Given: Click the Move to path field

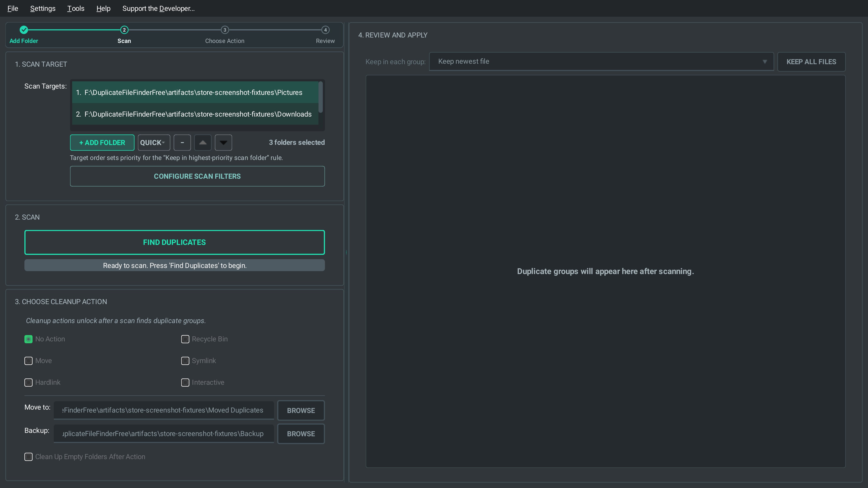Looking at the screenshot, I should (x=164, y=410).
